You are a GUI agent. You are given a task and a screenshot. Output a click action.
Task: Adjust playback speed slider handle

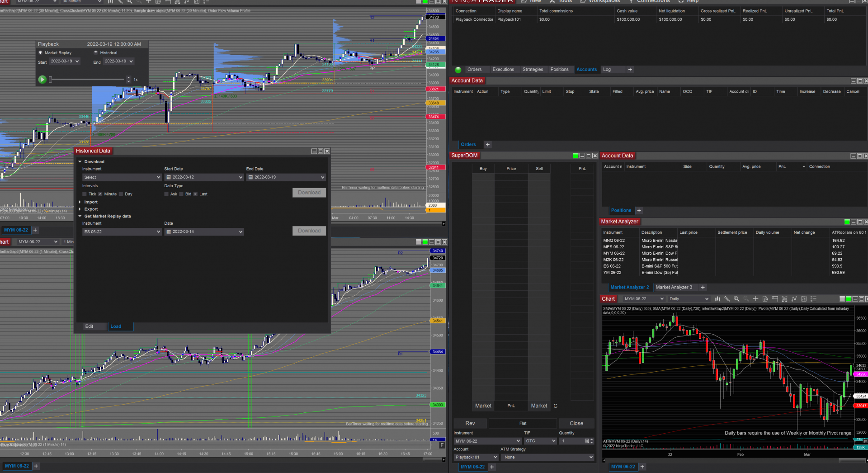(51, 80)
